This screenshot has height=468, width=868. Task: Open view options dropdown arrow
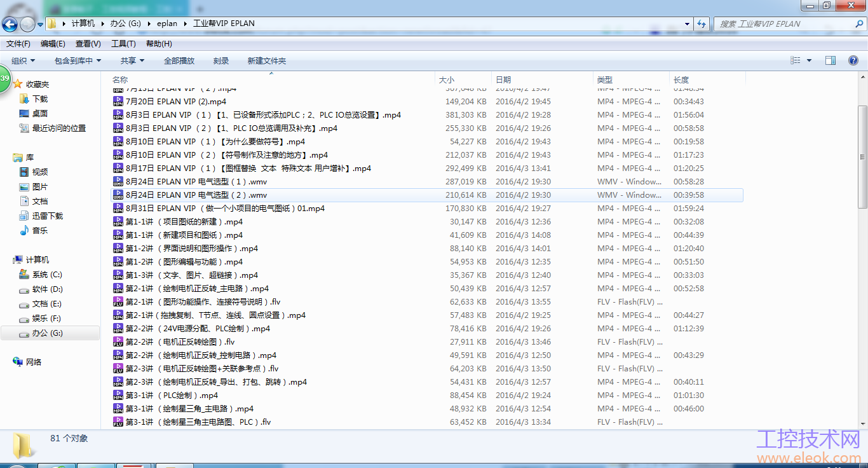(x=809, y=60)
